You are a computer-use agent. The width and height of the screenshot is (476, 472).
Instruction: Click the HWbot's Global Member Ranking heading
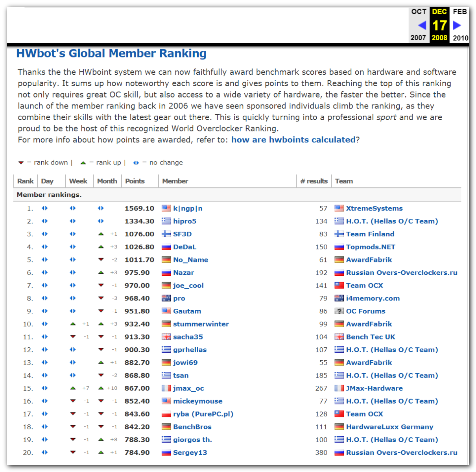click(111, 53)
